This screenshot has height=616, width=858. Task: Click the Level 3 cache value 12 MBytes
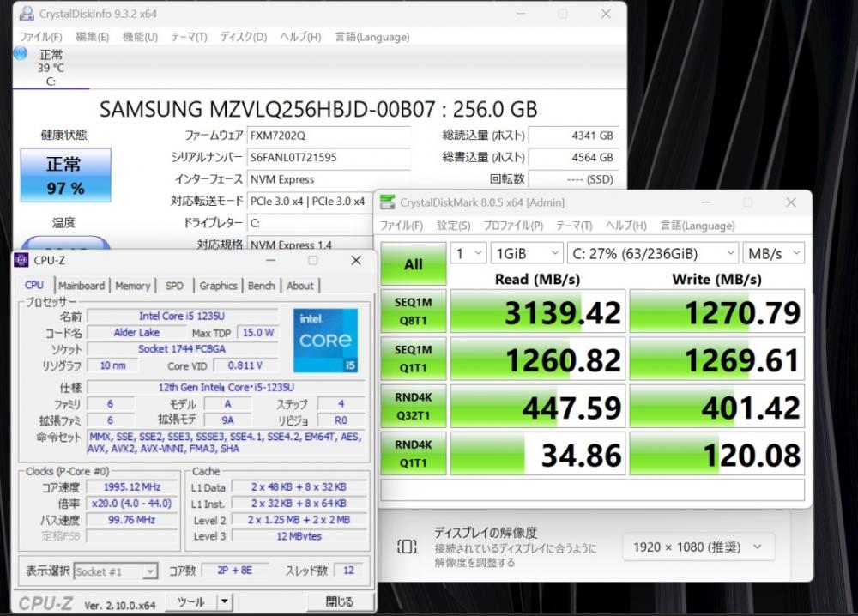pyautogui.click(x=299, y=536)
